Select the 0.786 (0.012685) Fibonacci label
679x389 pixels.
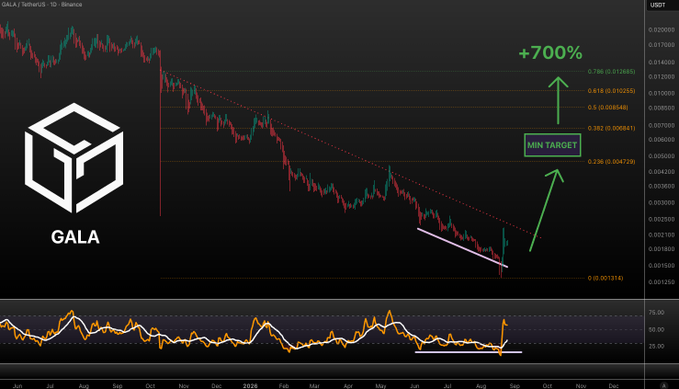point(611,71)
